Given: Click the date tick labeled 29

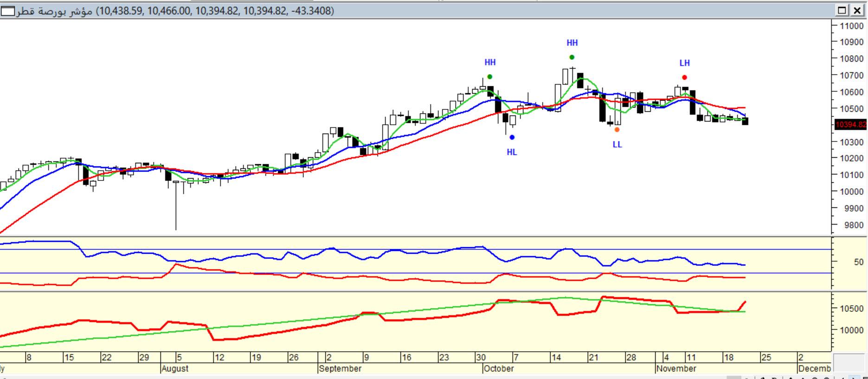Looking at the screenshot, I should [x=144, y=358].
